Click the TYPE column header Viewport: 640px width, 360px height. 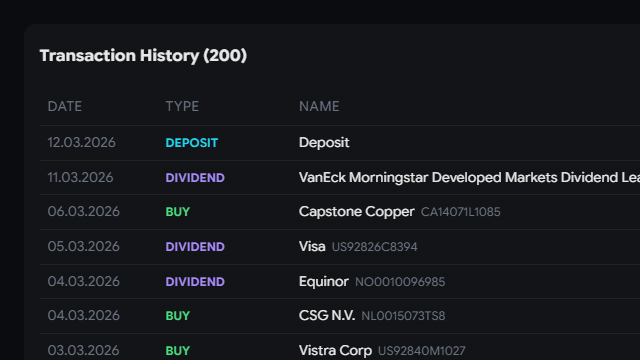(182, 106)
